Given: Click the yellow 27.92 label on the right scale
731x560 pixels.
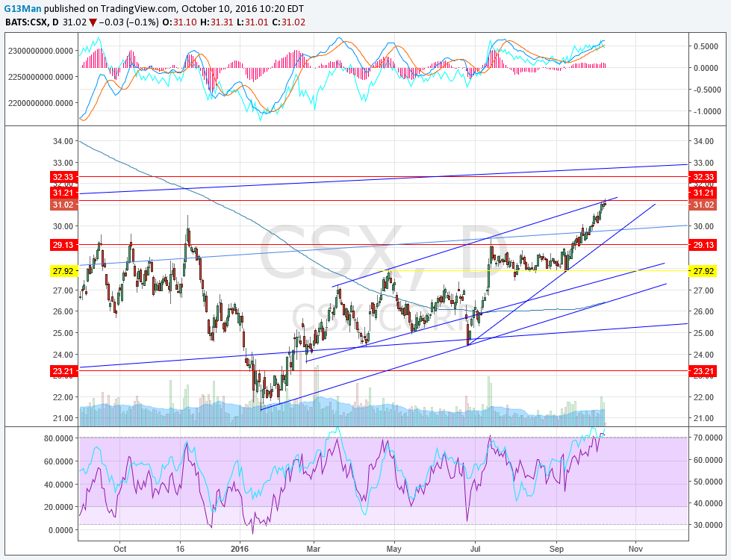Looking at the screenshot, I should click(x=703, y=271).
